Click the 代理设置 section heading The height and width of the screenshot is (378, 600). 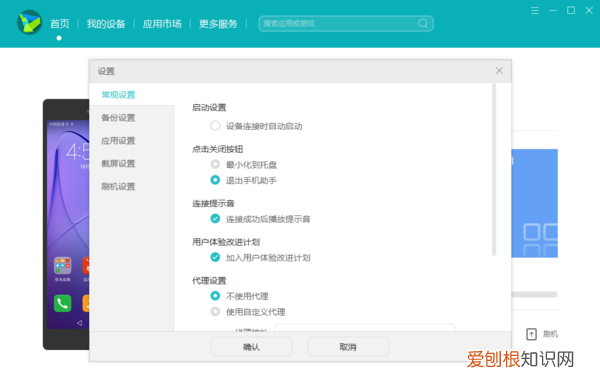pos(209,280)
